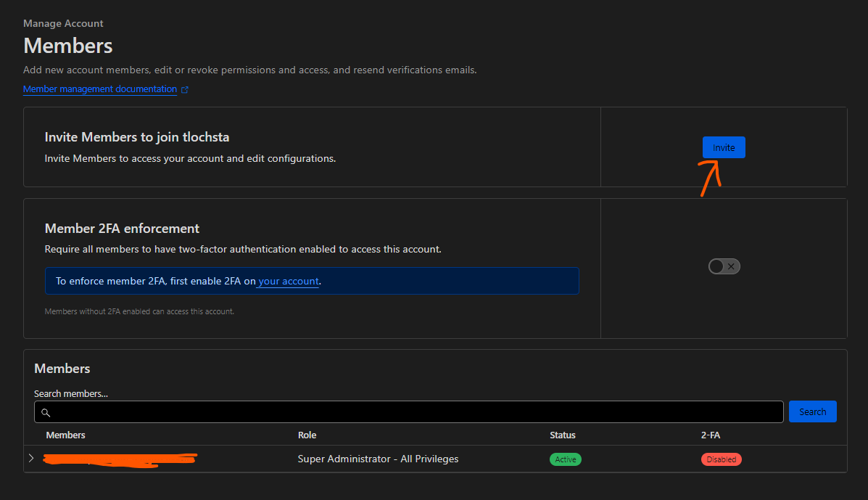
Task: Follow the 'your account' link
Action: click(288, 281)
